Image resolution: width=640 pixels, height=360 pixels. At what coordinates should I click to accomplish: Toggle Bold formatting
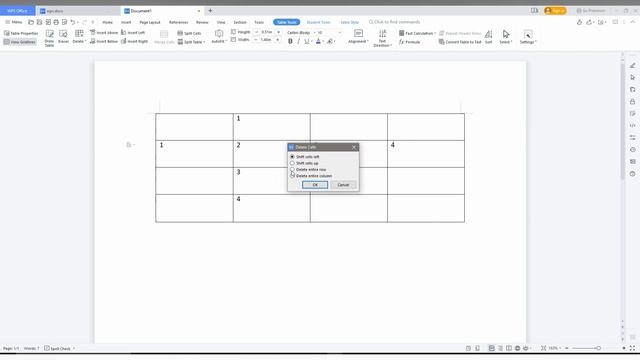[x=290, y=41]
